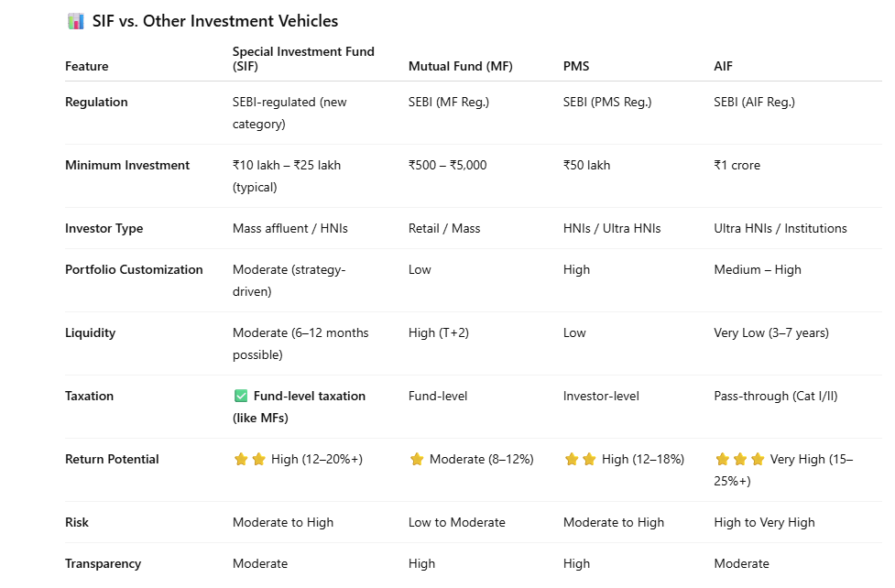895x588 pixels.
Task: Click the Low to Moderate risk cell
Action: click(457, 523)
